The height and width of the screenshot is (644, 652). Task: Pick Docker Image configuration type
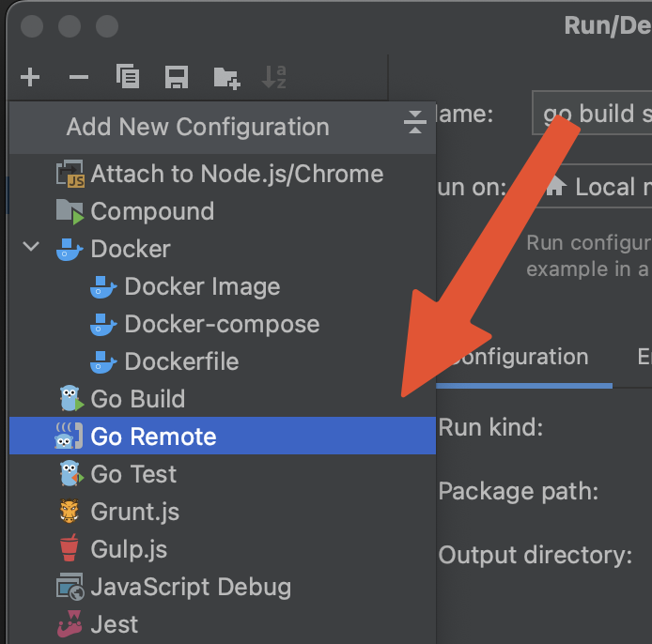click(x=223, y=286)
